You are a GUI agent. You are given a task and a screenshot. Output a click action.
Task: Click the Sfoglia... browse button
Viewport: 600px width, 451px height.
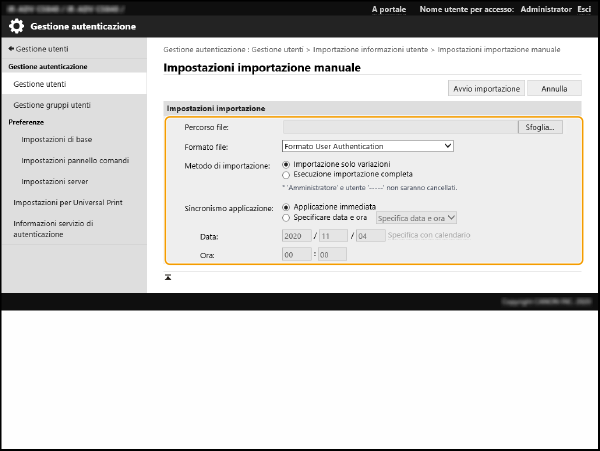(541, 127)
